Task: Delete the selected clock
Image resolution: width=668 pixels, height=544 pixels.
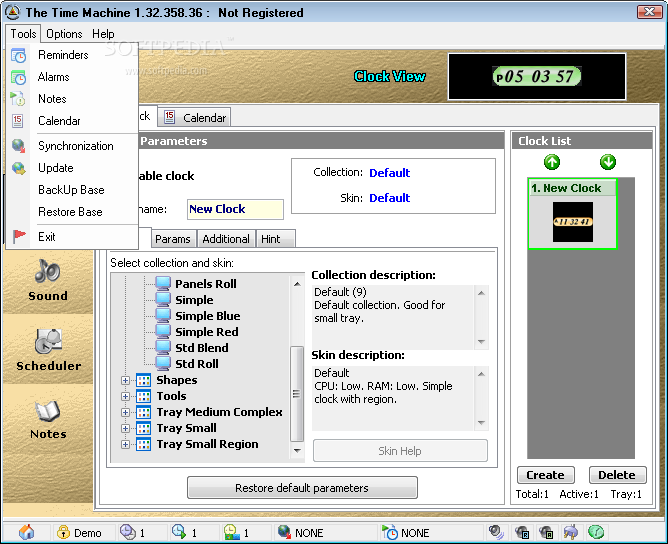Action: point(617,475)
